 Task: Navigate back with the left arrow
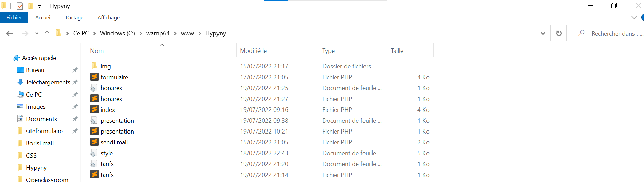(10, 33)
